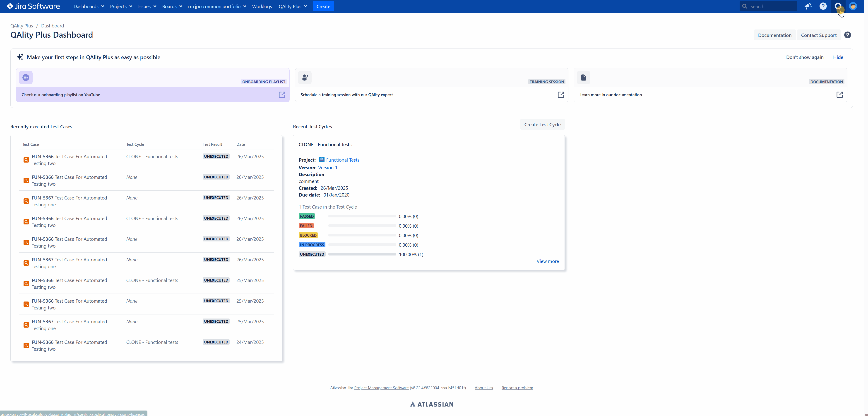The width and height of the screenshot is (868, 416).
Task: Click the IN PROGRESS status badge
Action: 312,245
